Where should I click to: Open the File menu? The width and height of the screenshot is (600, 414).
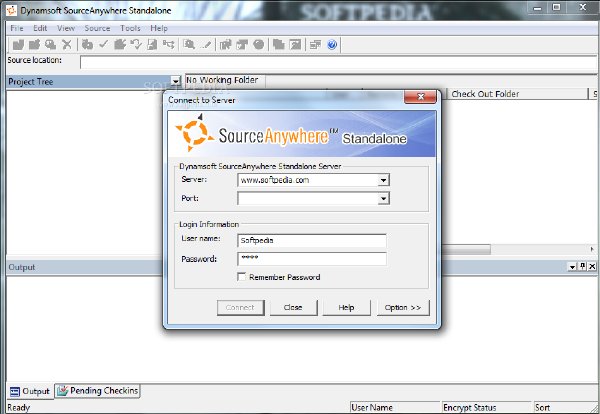pos(17,28)
